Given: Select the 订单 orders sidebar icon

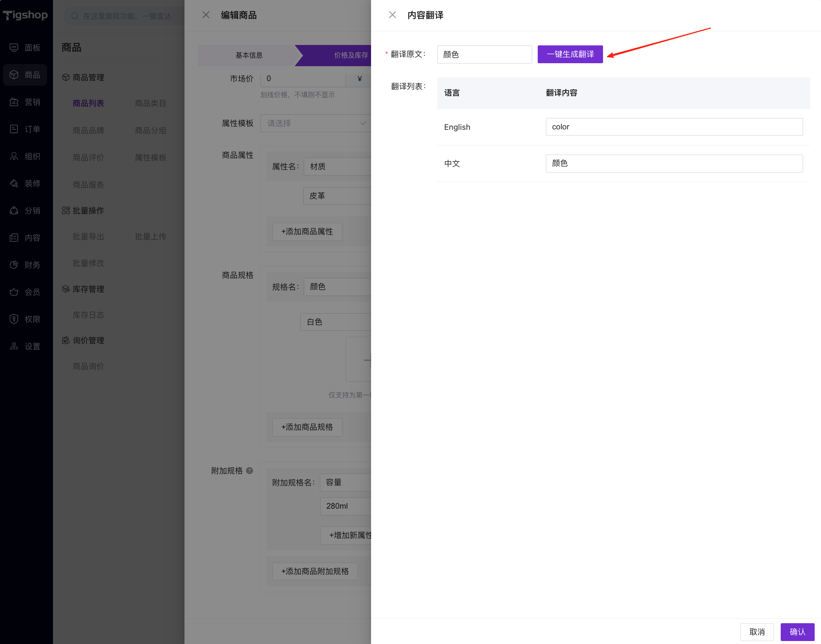Looking at the screenshot, I should point(14,129).
